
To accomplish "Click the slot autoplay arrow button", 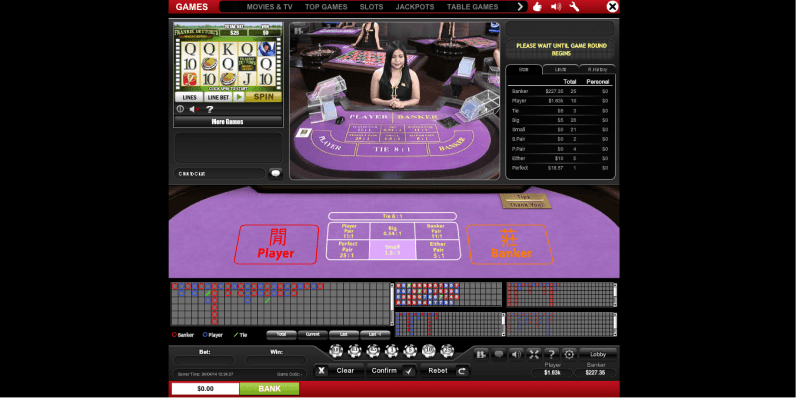I will coord(239,97).
